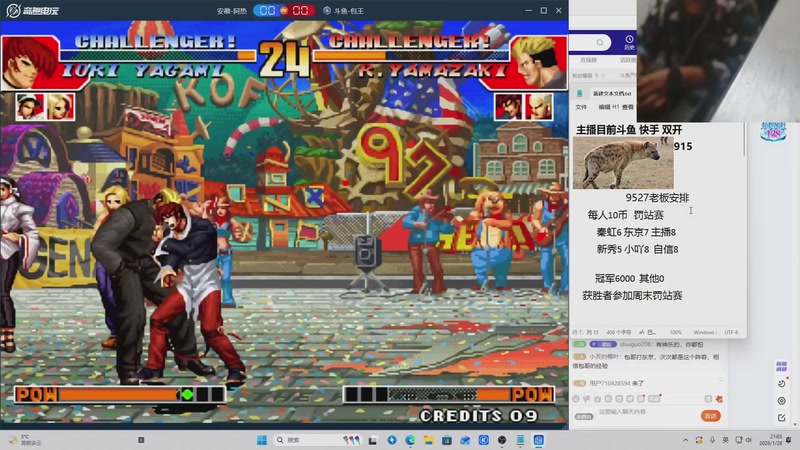This screenshot has width=800, height=450.
Task: Show hidden tray icons chevron
Action: click(685, 440)
